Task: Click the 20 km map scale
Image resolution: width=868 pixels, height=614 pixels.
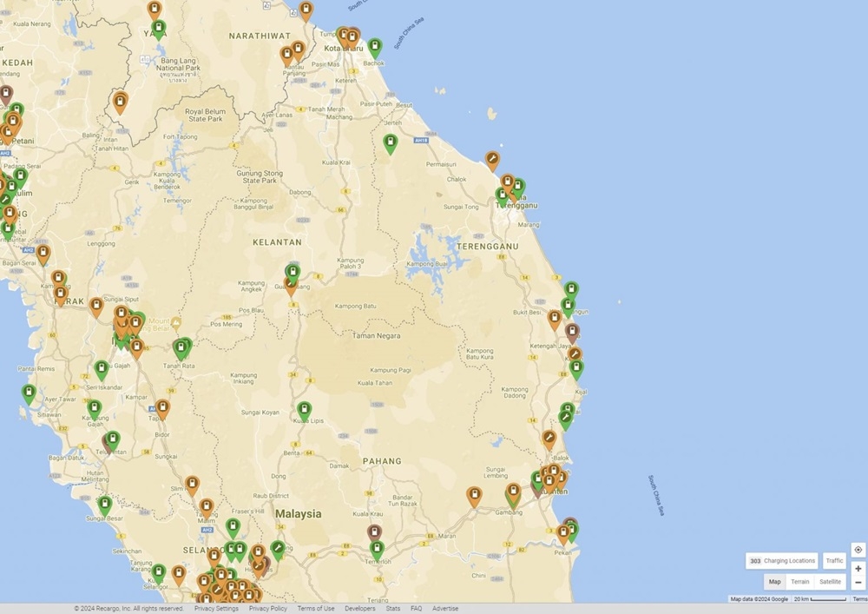Action: tap(820, 599)
